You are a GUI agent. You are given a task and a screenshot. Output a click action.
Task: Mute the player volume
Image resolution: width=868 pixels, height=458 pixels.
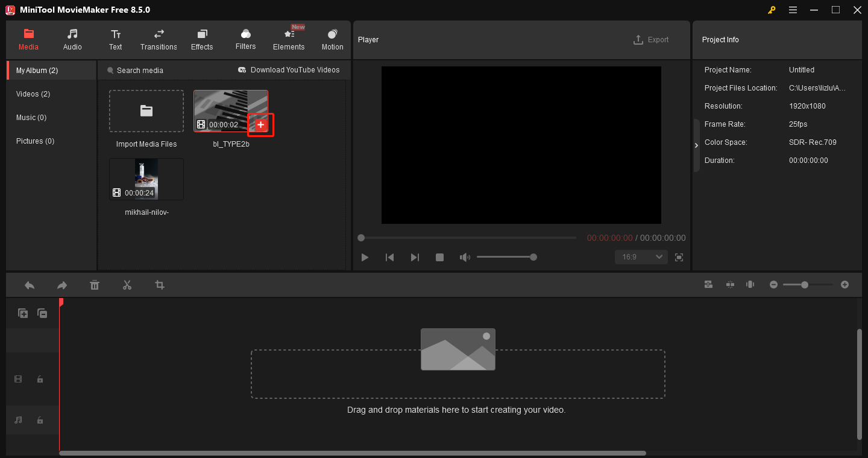pos(465,256)
